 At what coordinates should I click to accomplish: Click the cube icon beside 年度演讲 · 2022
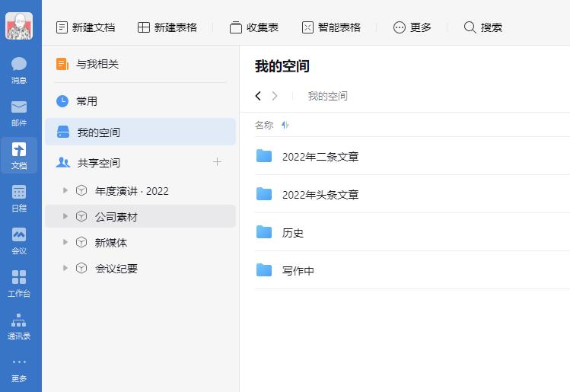[x=81, y=190]
